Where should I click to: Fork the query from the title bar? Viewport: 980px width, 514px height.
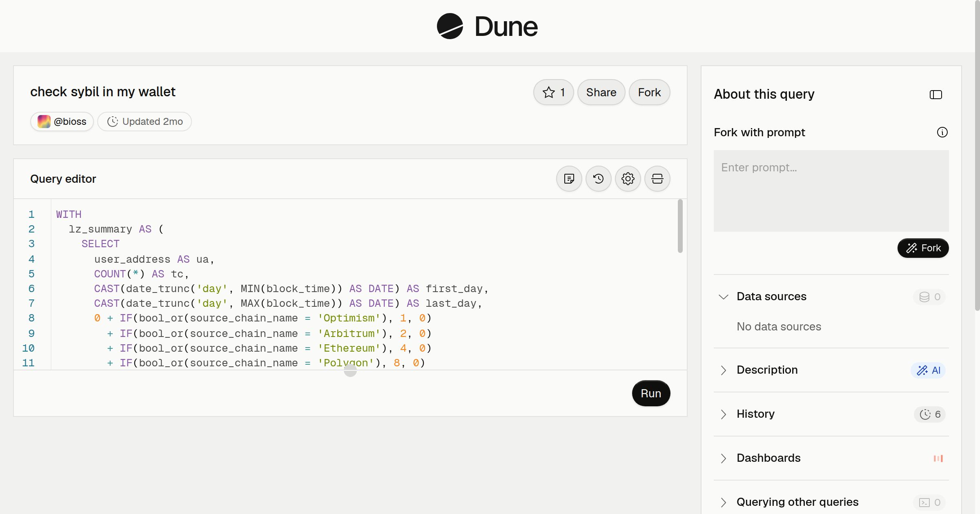pyautogui.click(x=649, y=92)
